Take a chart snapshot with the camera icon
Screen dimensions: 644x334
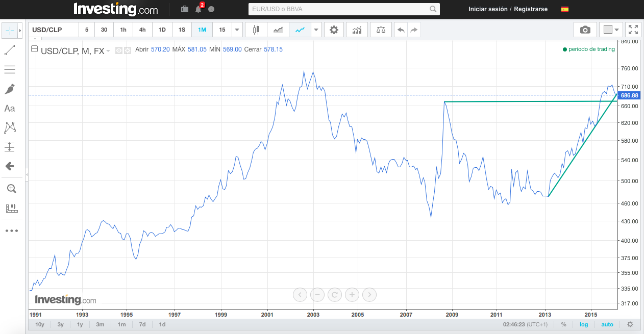coord(585,30)
